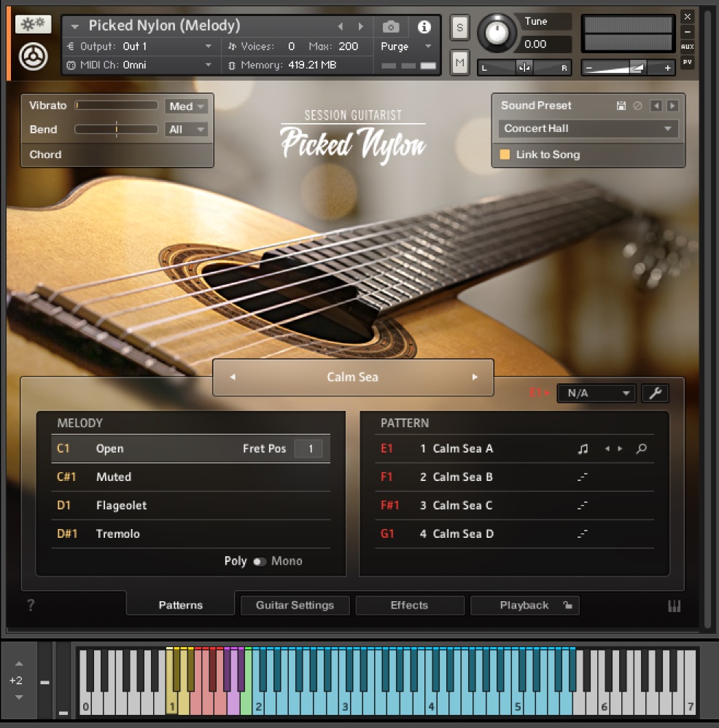The height and width of the screenshot is (728, 719).
Task: Click the Max voices value 200
Action: click(x=348, y=47)
